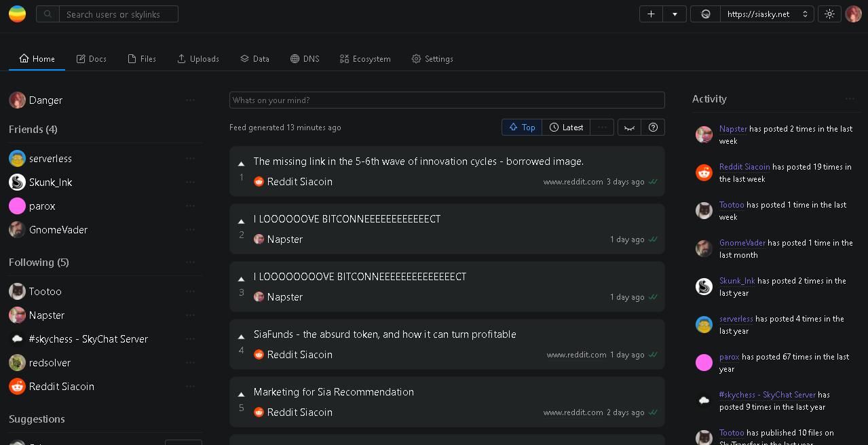Open options menu for GnomeVader in Friends
The height and width of the screenshot is (445, 868).
coord(190,230)
